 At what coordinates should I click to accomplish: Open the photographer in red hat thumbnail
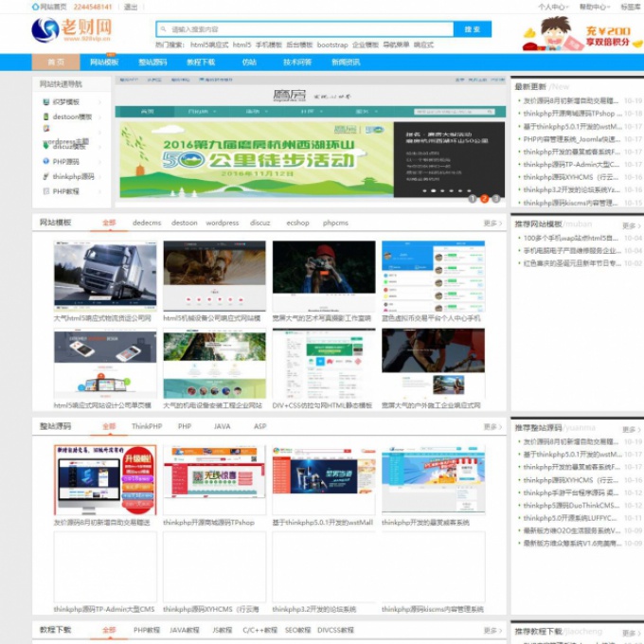[x=324, y=276]
